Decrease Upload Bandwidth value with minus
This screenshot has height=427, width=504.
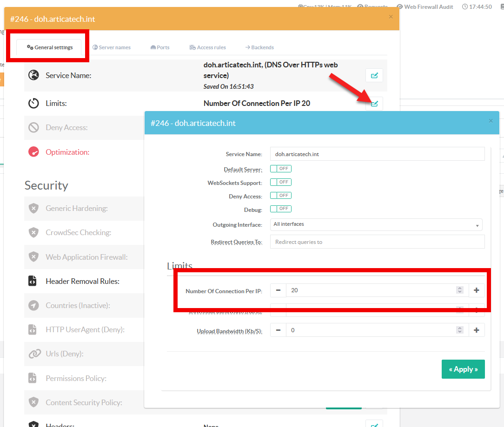[x=278, y=330]
